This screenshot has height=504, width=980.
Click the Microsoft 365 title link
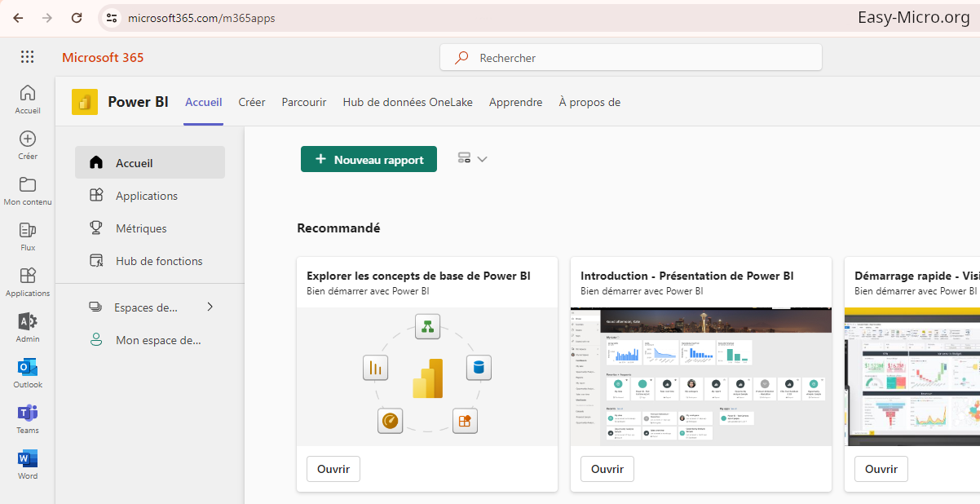coord(103,57)
